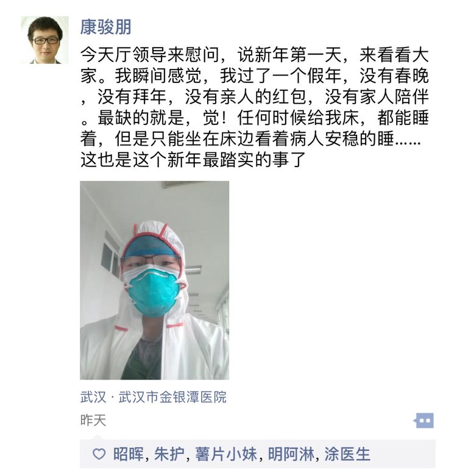The width and height of the screenshot is (457, 476).
Task: Click the glasses on the avatar
Action: (46, 40)
